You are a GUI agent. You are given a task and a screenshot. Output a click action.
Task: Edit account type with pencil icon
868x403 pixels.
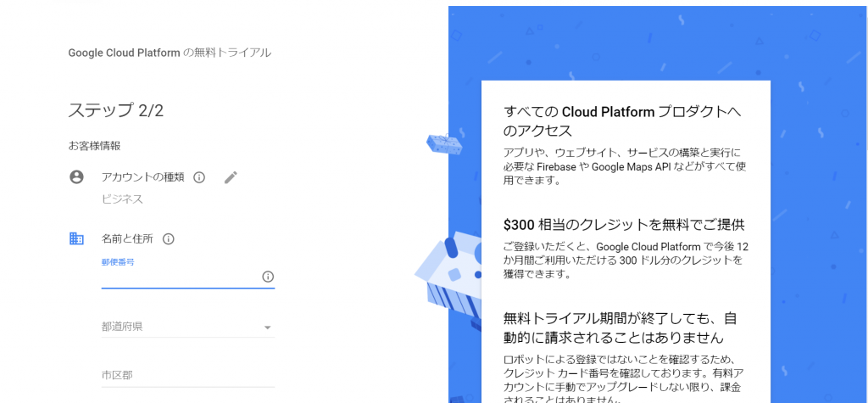click(231, 177)
